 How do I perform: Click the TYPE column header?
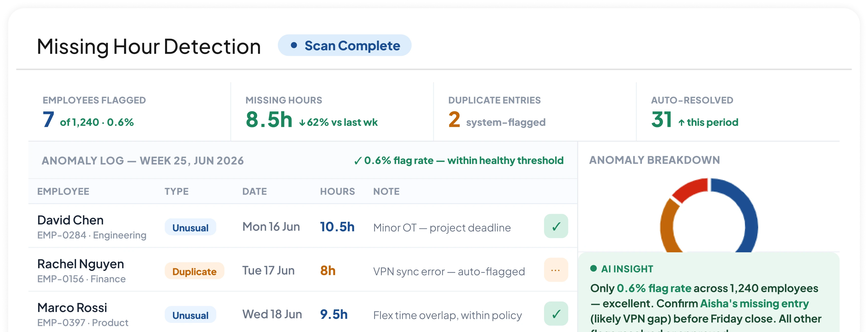[x=176, y=191]
